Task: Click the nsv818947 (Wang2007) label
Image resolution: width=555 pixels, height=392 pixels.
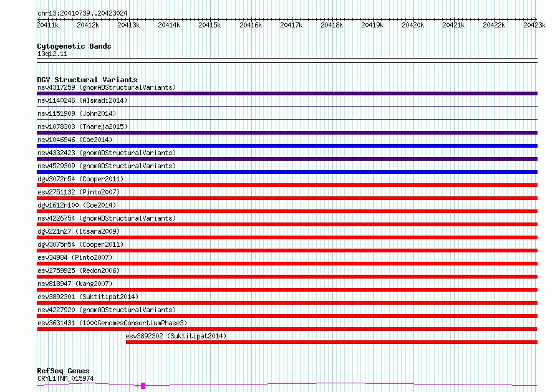Action: click(75, 284)
